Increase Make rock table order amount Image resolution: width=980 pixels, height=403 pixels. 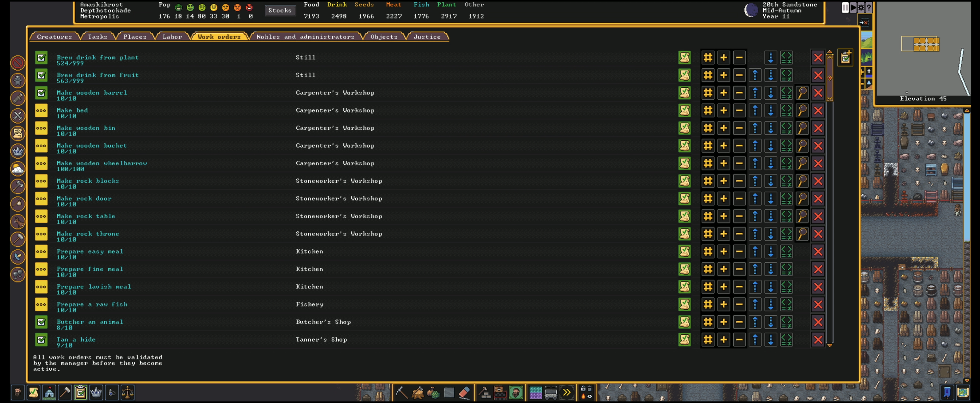click(x=723, y=216)
